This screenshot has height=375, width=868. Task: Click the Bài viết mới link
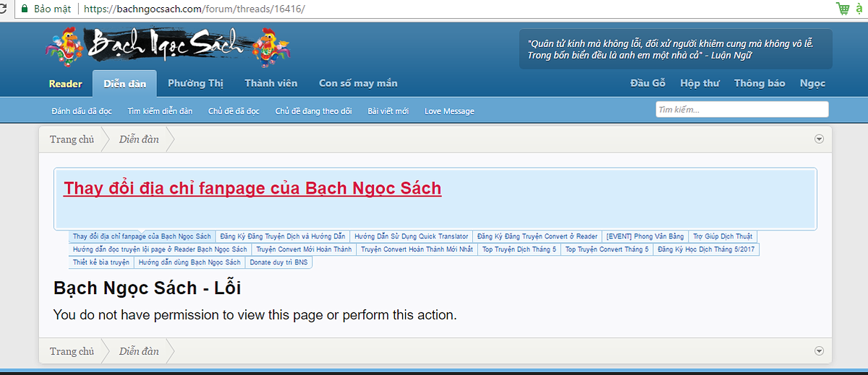coord(388,111)
